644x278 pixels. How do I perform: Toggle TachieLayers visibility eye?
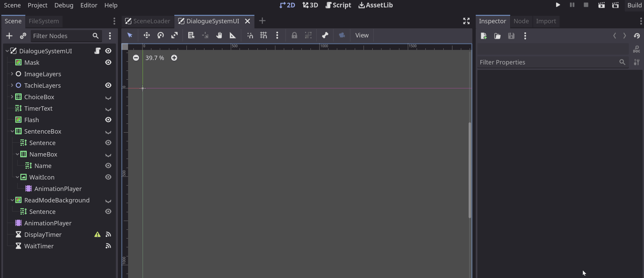point(108,85)
